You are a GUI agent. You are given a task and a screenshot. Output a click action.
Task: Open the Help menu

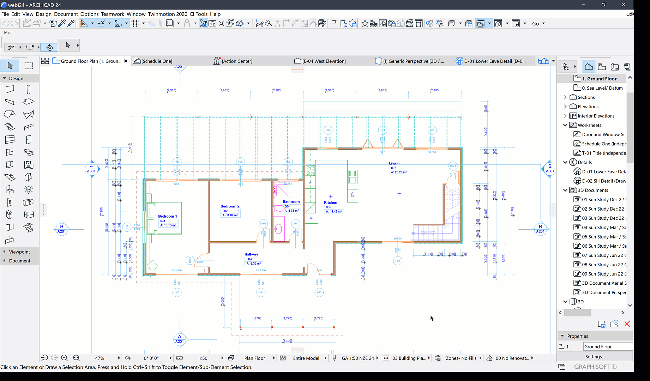(216, 14)
